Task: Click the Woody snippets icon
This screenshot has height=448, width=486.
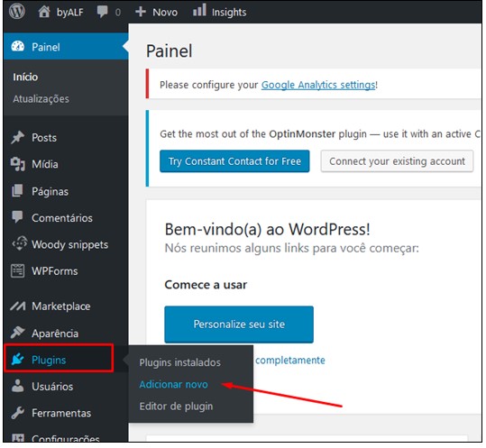Action: click(x=20, y=243)
